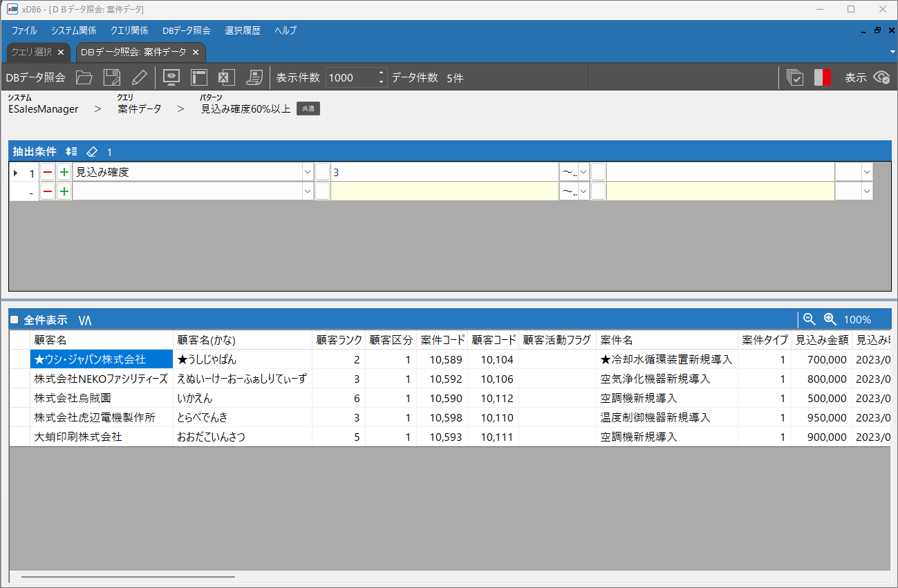Click the xDB app icon in title bar
The image size is (898, 588).
(x=12, y=10)
